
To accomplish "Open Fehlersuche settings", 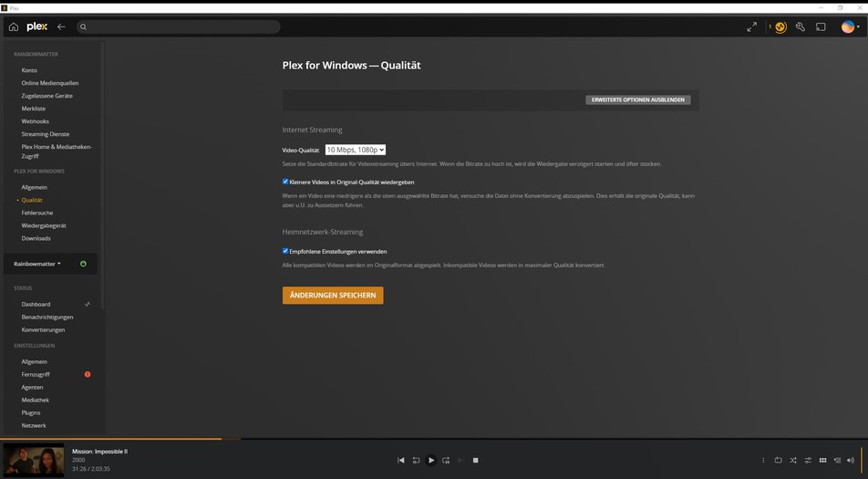I will coord(37,213).
